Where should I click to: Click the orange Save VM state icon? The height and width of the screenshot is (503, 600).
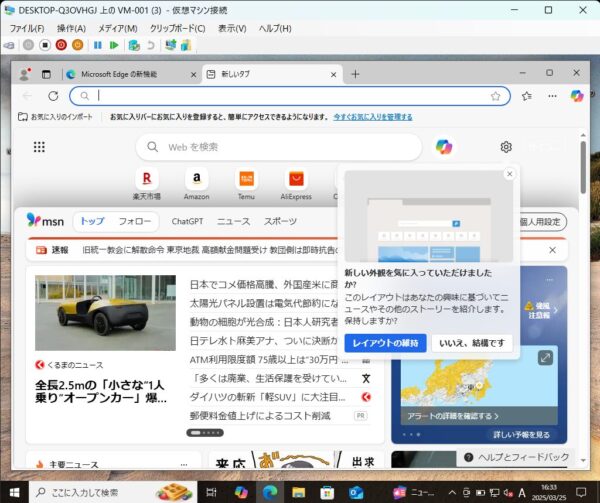click(x=78, y=45)
